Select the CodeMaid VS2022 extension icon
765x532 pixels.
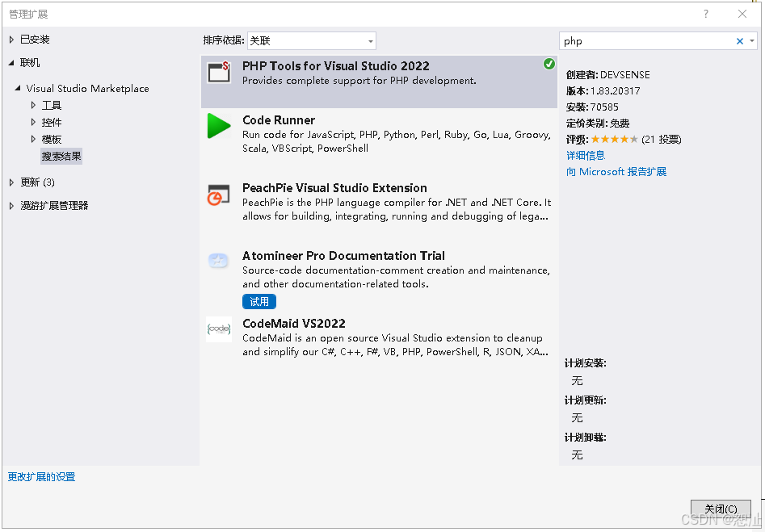click(219, 331)
